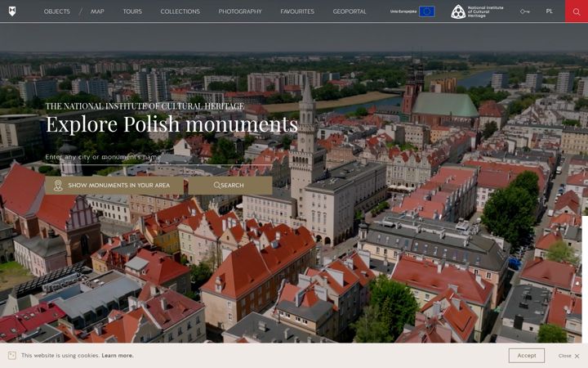Click the National Institute of Cultural Heritage logo
The height and width of the screenshot is (368, 588).
(477, 11)
